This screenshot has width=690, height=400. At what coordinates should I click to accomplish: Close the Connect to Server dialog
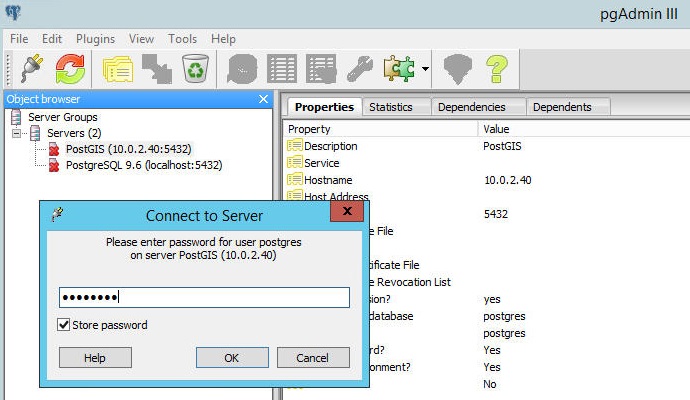click(347, 211)
